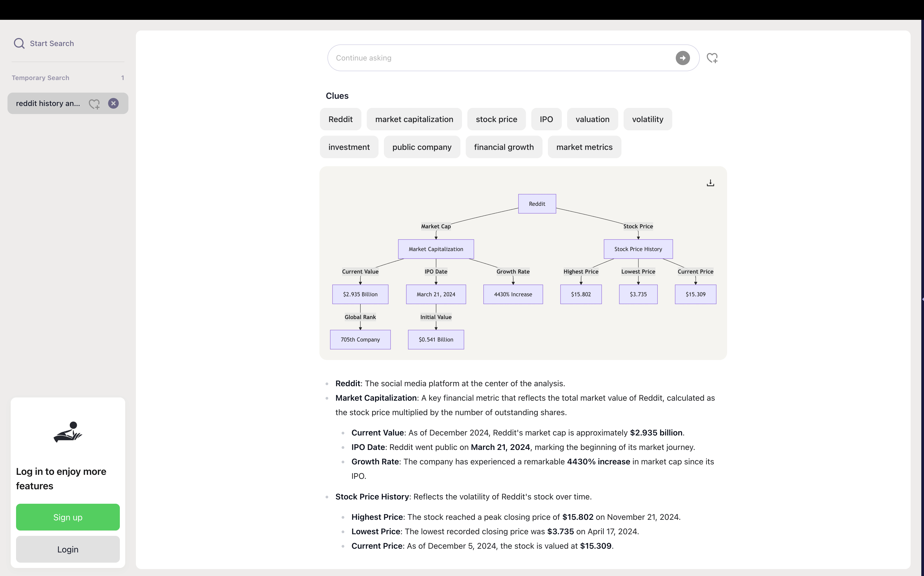Click the 4430% Increase diagram node
This screenshot has height=576, width=924.
click(513, 294)
